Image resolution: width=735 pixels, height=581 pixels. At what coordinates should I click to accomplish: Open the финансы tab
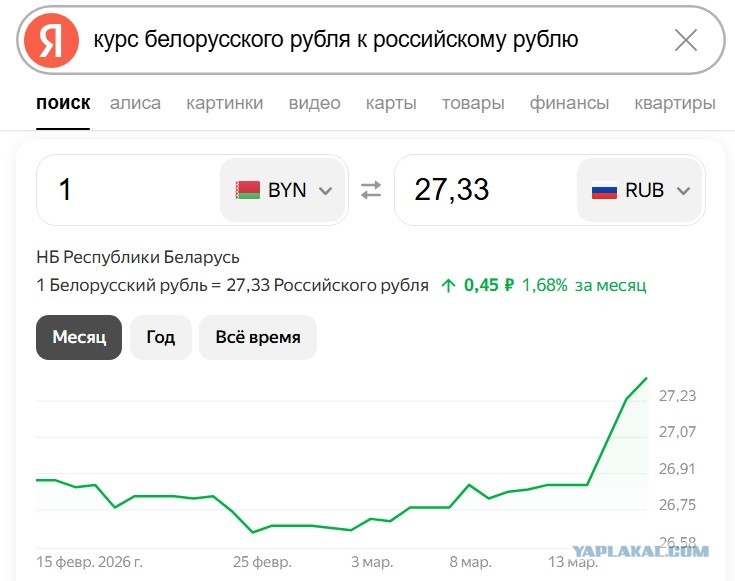(569, 103)
